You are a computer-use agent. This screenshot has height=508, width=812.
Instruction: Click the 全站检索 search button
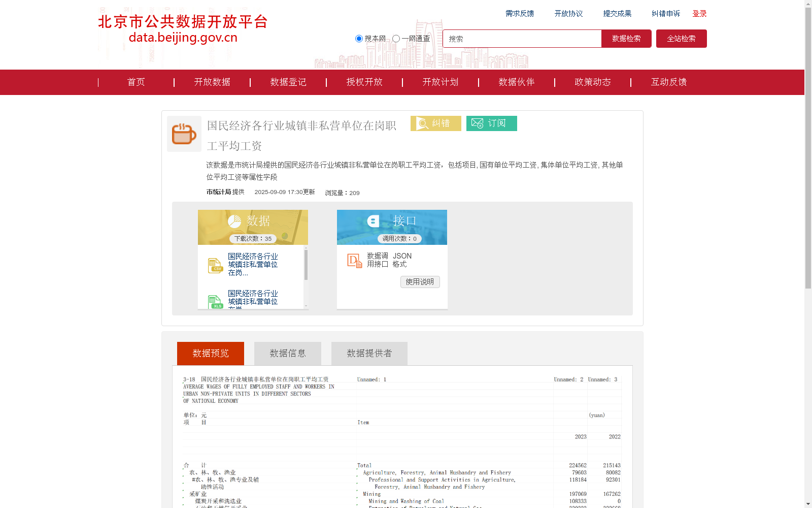(x=681, y=38)
